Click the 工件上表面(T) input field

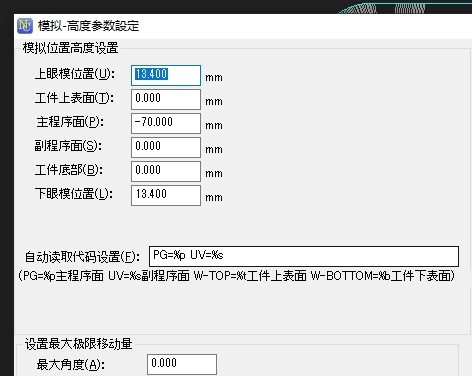coord(166,99)
